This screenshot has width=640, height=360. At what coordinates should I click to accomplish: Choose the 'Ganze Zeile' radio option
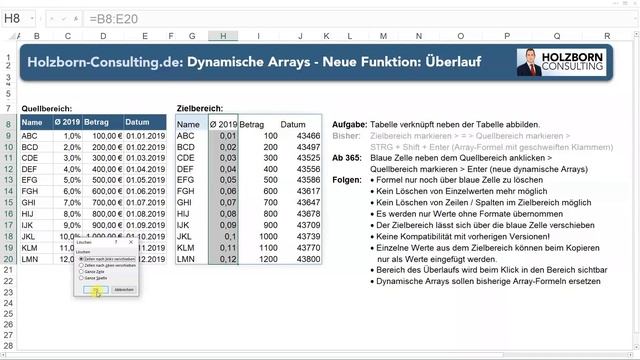[92, 271]
